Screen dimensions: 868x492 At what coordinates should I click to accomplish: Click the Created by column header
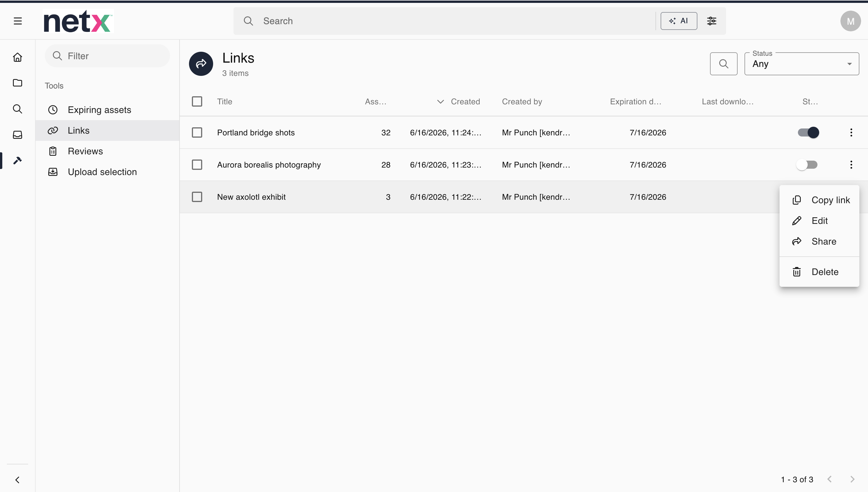tap(522, 101)
